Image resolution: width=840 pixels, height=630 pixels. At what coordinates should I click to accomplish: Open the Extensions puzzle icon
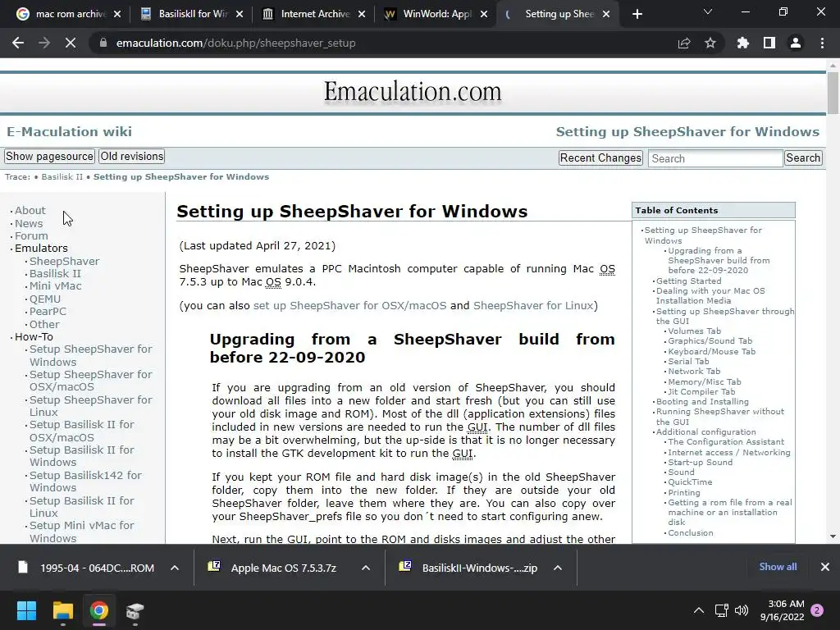point(743,43)
